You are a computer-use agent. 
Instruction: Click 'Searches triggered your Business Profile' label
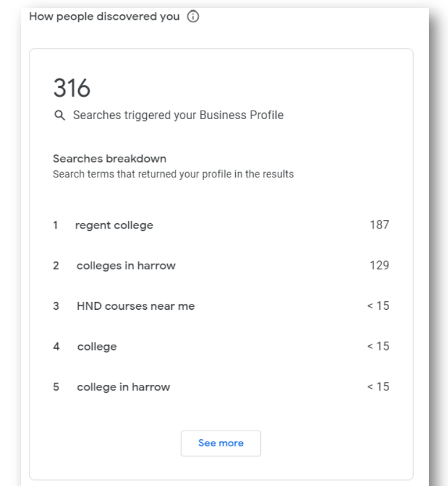point(178,115)
